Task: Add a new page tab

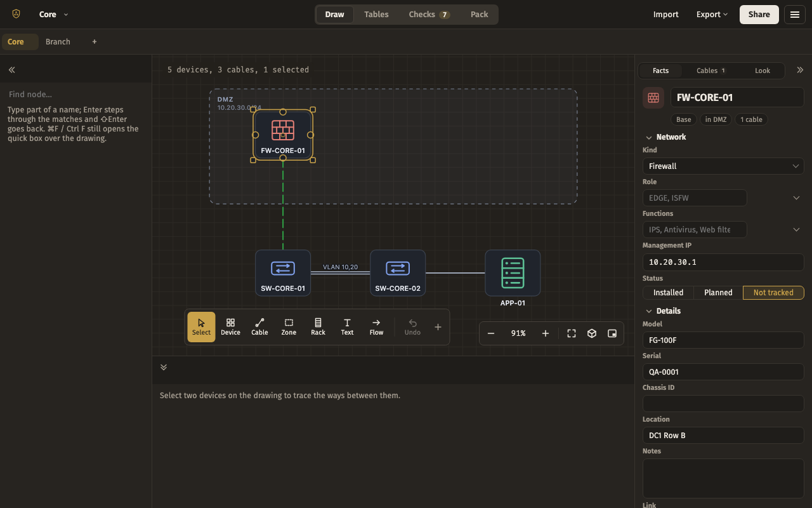Action: pyautogui.click(x=95, y=42)
